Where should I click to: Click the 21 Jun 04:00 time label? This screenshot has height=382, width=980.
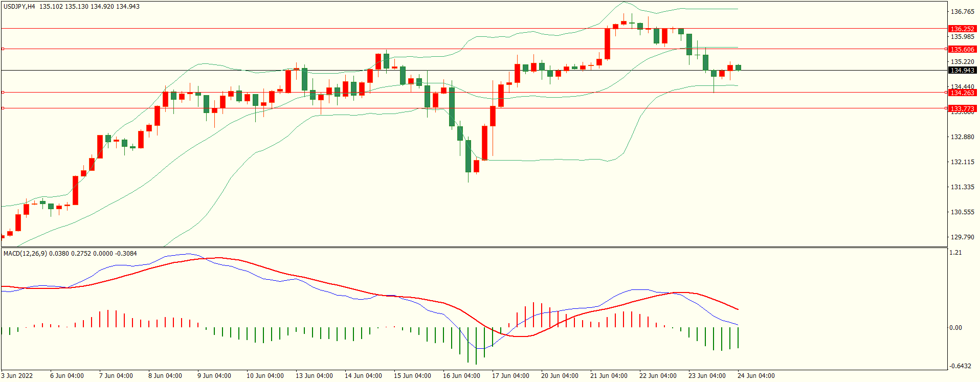609,376
